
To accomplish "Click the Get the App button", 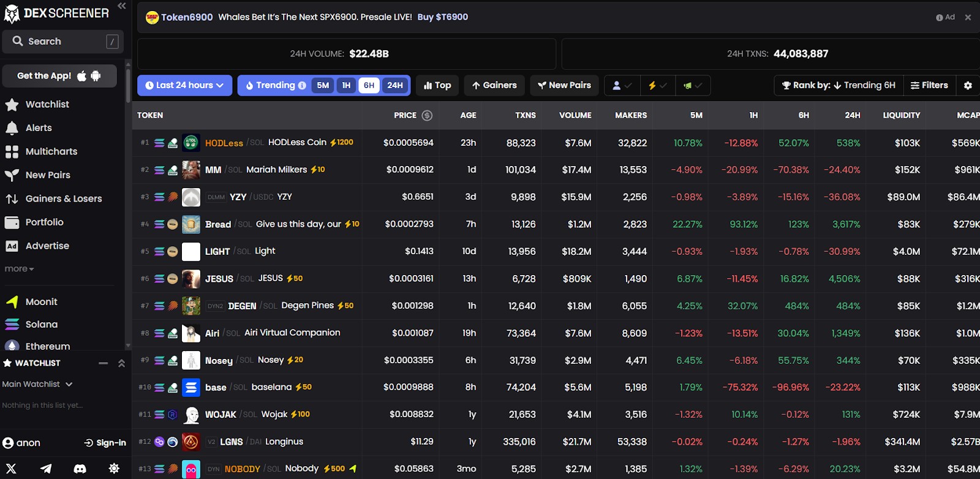I will (59, 76).
